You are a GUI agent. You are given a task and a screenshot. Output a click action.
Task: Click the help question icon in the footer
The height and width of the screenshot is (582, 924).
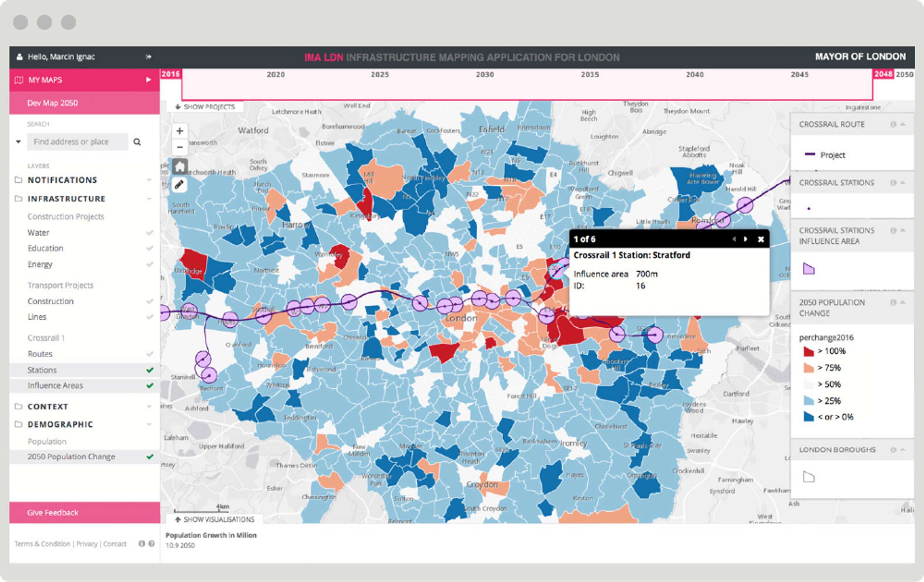(x=152, y=544)
